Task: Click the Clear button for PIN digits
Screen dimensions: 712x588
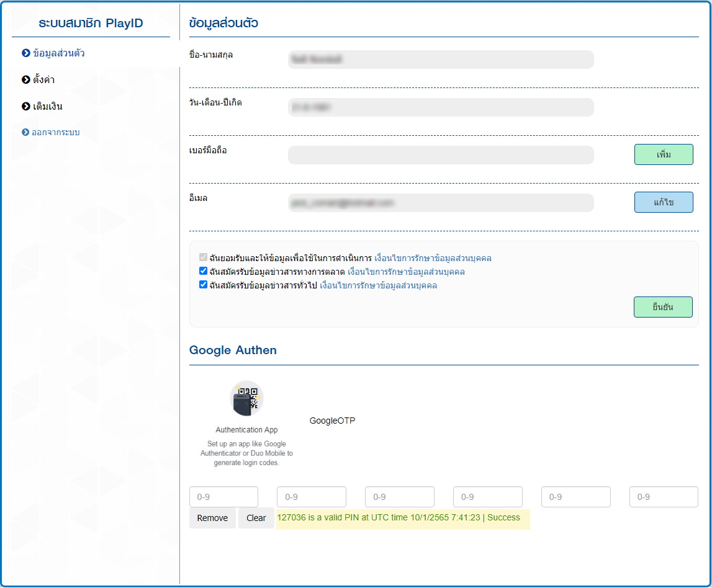Action: click(x=256, y=518)
